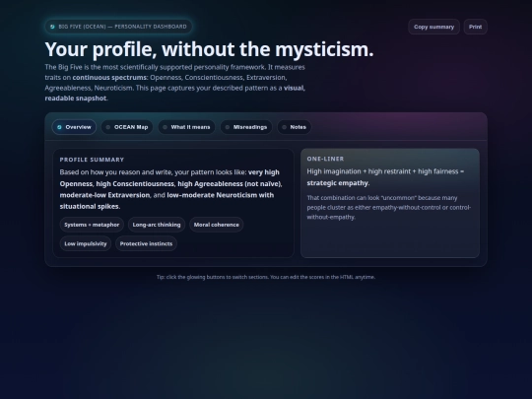Click the Print button
This screenshot has height=399, width=532.
475,27
